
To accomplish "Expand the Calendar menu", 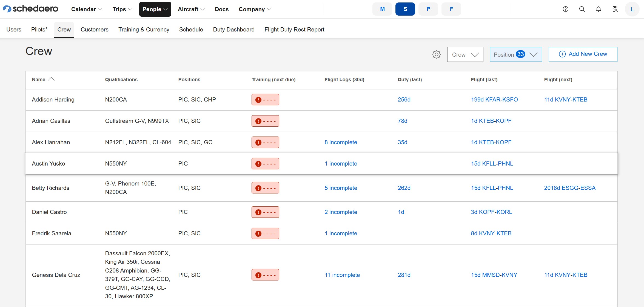I will click(87, 9).
